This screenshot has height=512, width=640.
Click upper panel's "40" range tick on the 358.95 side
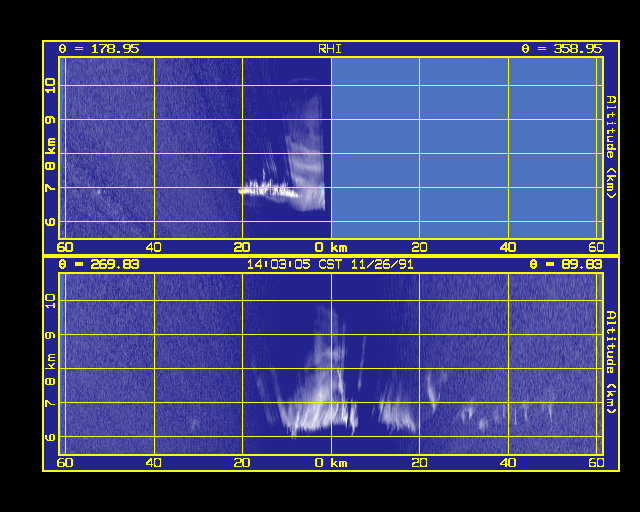click(x=508, y=247)
